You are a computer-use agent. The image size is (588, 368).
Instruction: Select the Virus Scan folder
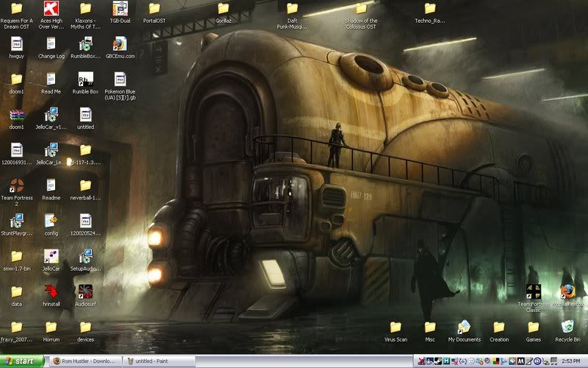pyautogui.click(x=395, y=327)
